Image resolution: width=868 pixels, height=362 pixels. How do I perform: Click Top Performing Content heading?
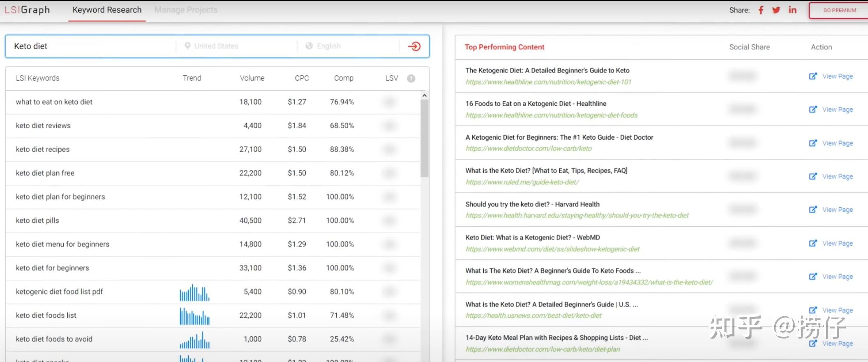504,47
